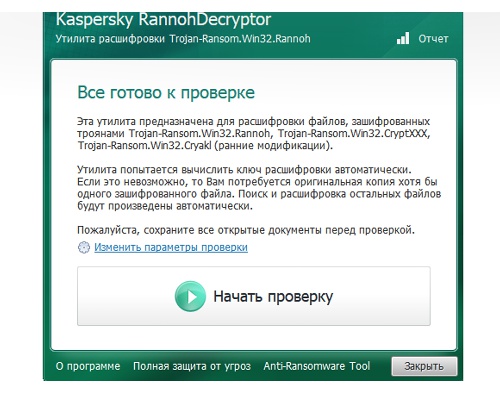
Task: Click the green play icon
Action: click(x=190, y=296)
